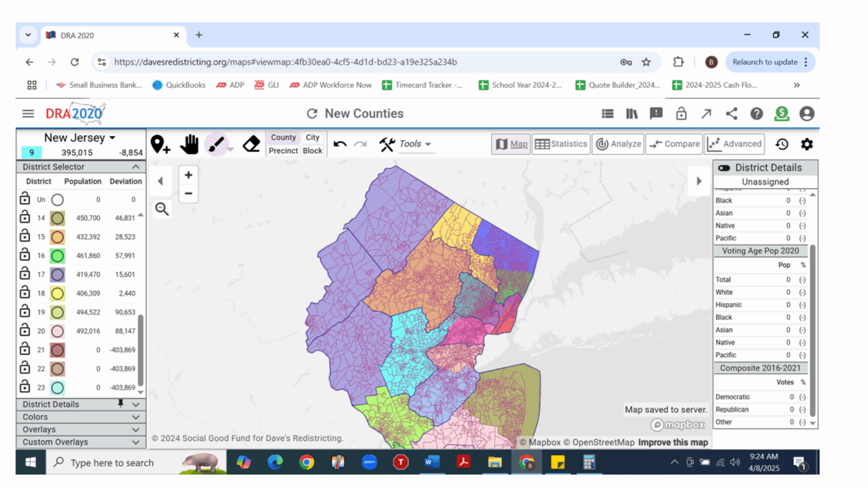Select the Add Pin location tool
Image resolution: width=868 pixels, height=488 pixels.
point(160,144)
